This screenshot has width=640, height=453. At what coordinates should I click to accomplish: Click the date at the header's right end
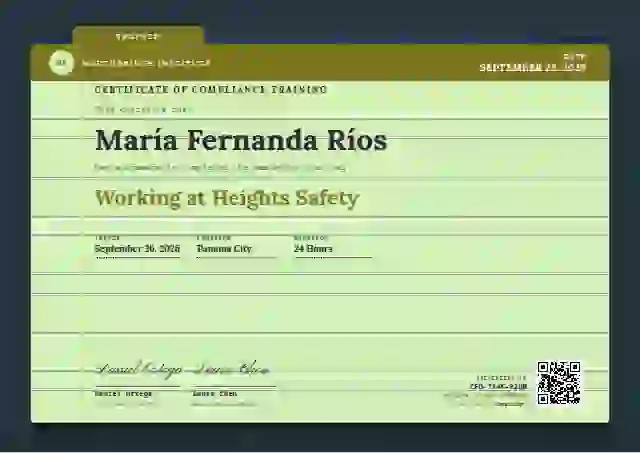point(533,67)
